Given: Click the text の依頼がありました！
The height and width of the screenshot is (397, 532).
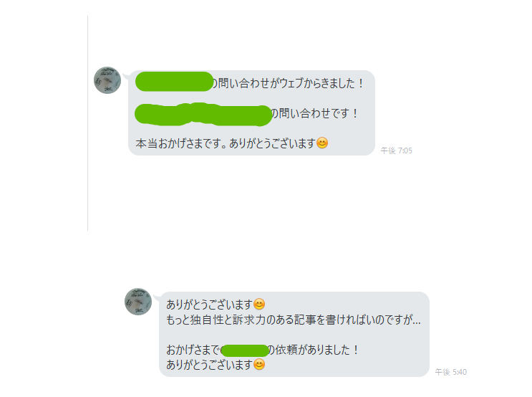Looking at the screenshot, I should coord(314,350).
